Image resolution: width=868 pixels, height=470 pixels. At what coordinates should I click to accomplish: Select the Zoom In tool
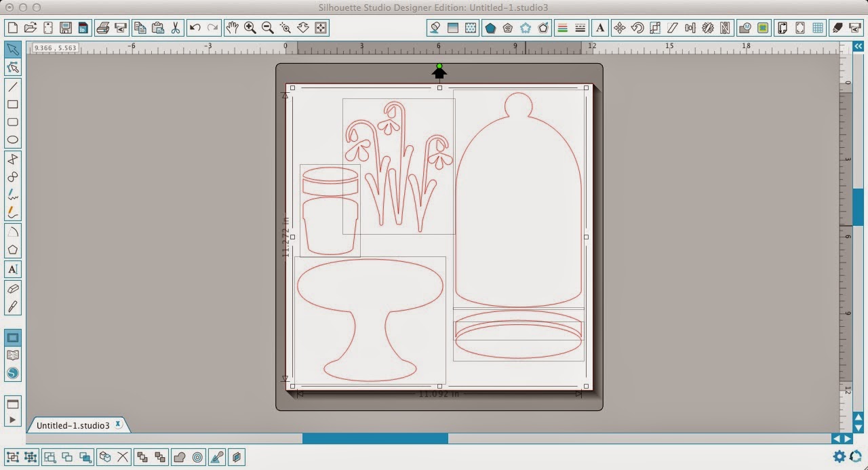(250, 28)
